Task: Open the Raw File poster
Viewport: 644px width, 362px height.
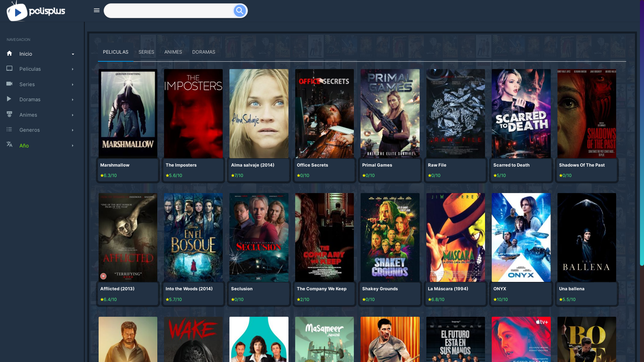Action: click(455, 114)
